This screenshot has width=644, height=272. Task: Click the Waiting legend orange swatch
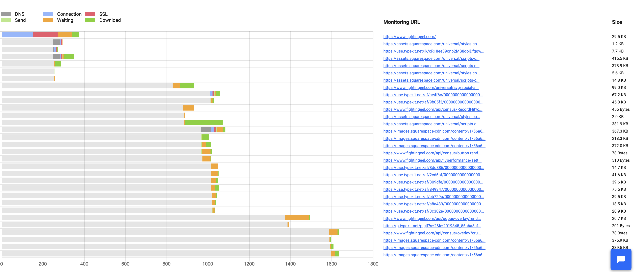[48, 20]
